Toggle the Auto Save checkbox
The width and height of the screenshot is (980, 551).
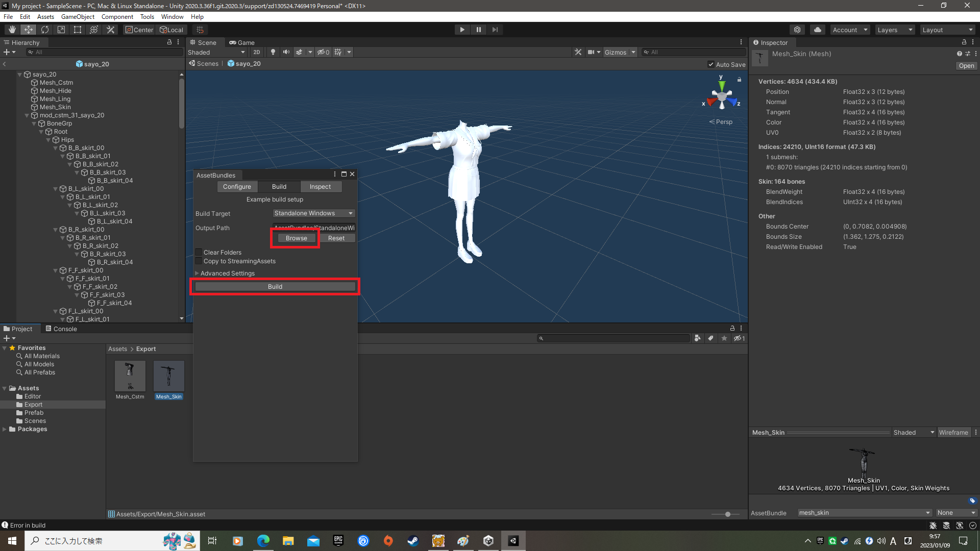pos(711,64)
